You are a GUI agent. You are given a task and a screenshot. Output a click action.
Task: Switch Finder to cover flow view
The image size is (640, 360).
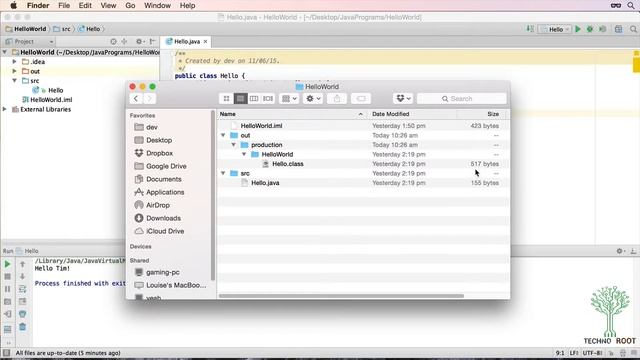click(x=268, y=98)
